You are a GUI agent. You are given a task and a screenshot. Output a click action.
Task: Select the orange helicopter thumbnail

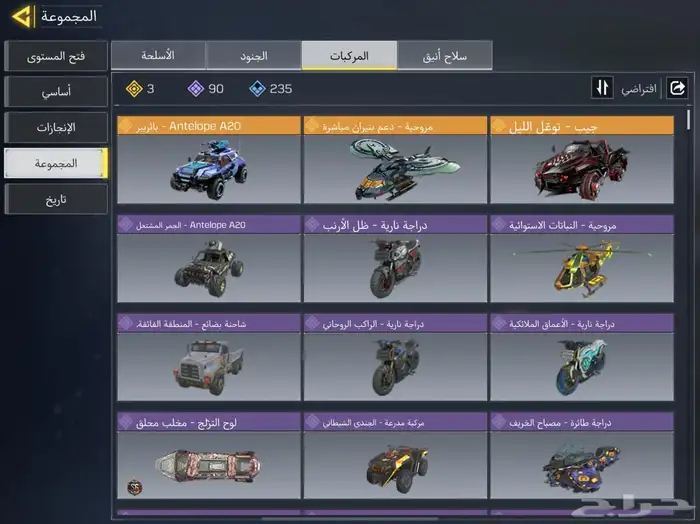click(582, 268)
